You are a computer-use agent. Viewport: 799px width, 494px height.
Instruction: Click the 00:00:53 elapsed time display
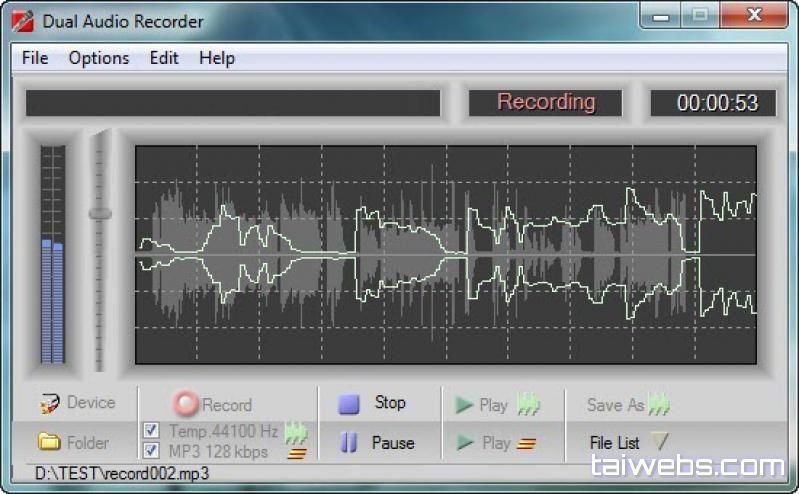coord(713,103)
